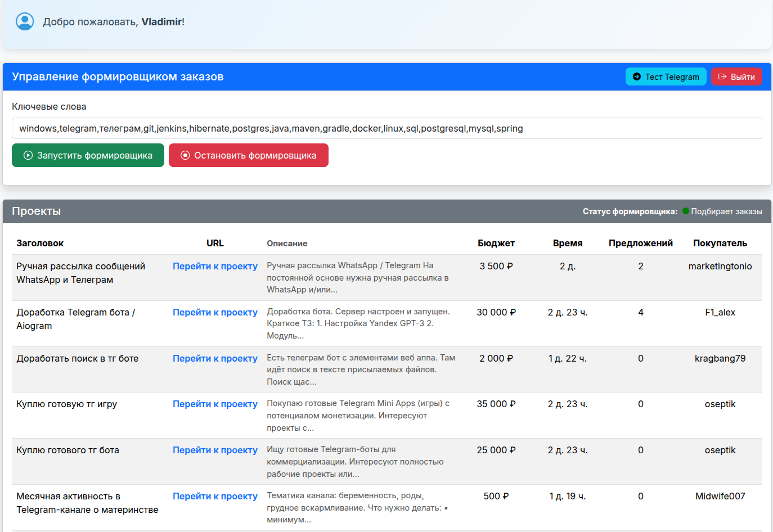
Task: Click the play icon in Запустить формировщика
Action: [28, 156]
